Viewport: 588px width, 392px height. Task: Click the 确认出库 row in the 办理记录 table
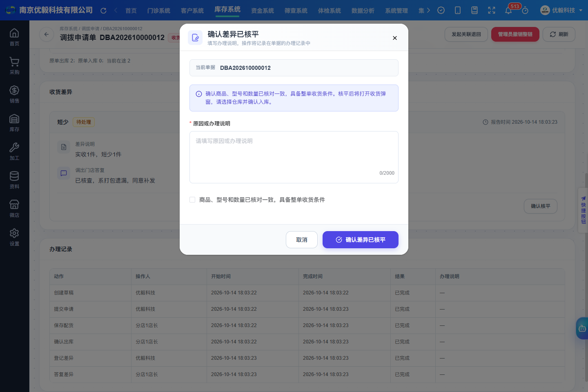click(x=307, y=342)
